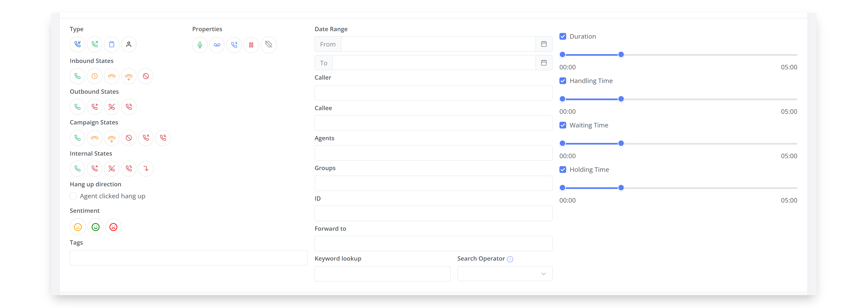
Task: Filter Campaign States by orange hang-up icon
Action: pyautogui.click(x=95, y=138)
